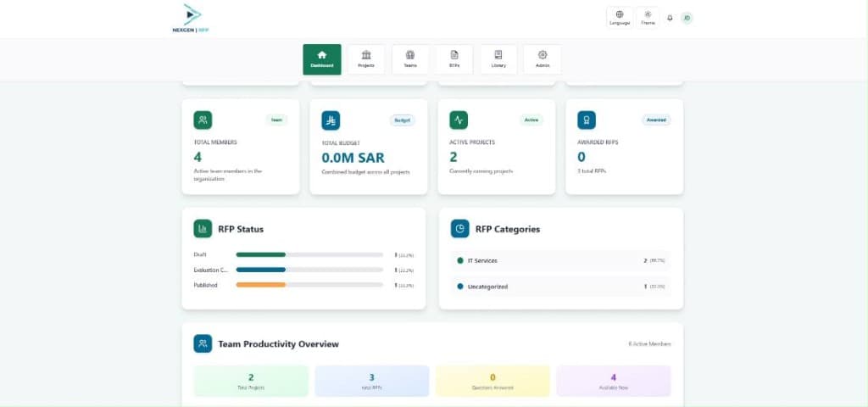Click Combined budget across all projects text

click(x=366, y=172)
